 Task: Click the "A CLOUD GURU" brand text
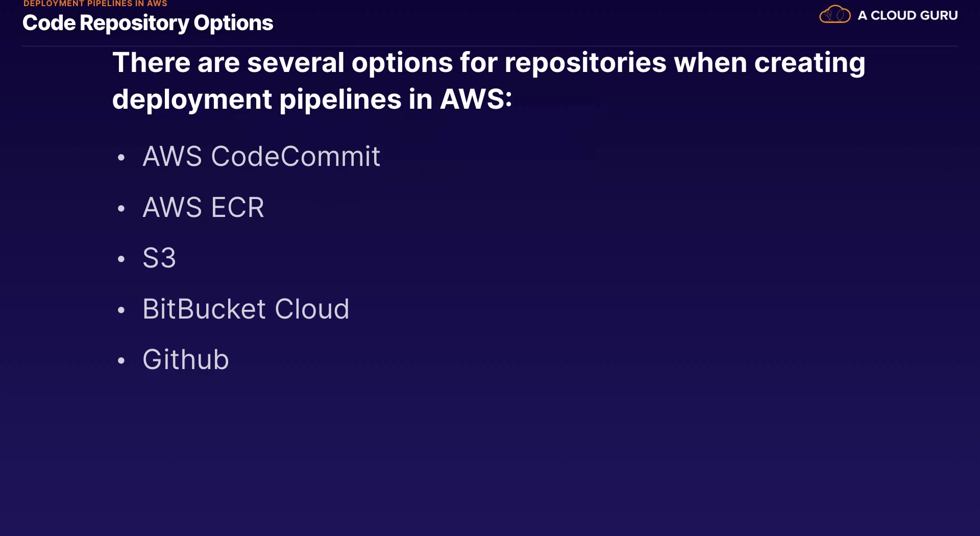tap(908, 15)
